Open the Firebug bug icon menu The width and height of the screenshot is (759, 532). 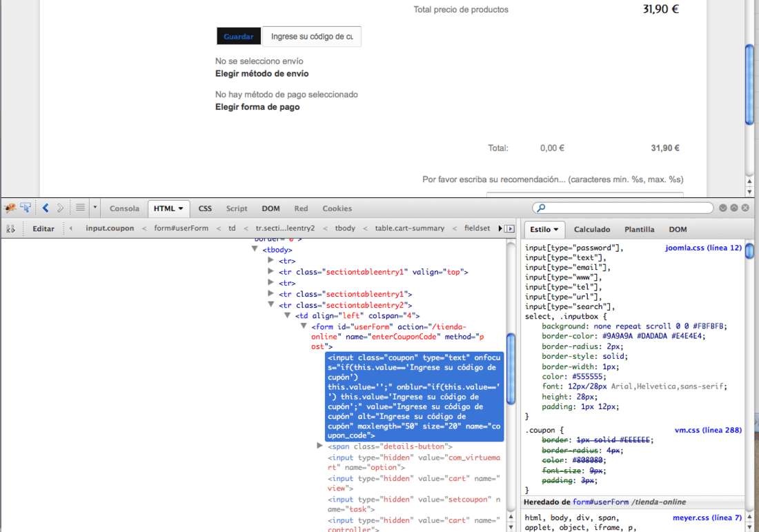pyautogui.click(x=10, y=208)
